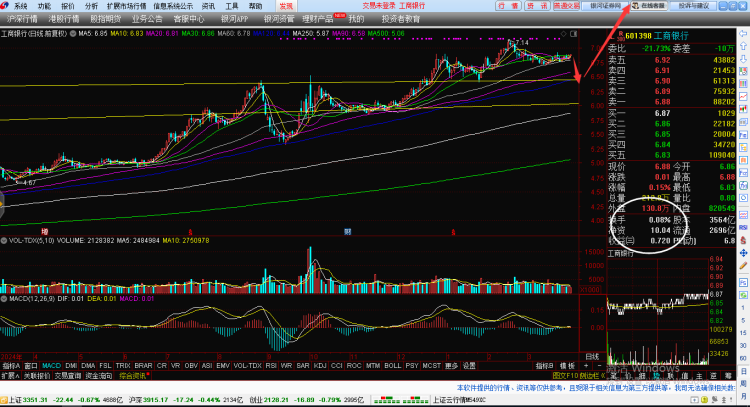
Task: Toggle the circle button beside VOL-TDX label
Action: point(4,241)
